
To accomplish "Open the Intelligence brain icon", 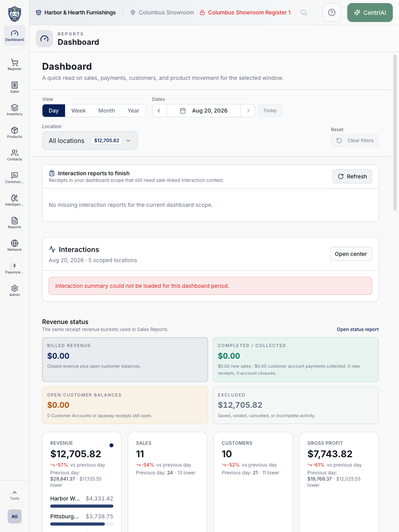I will [x=14, y=198].
